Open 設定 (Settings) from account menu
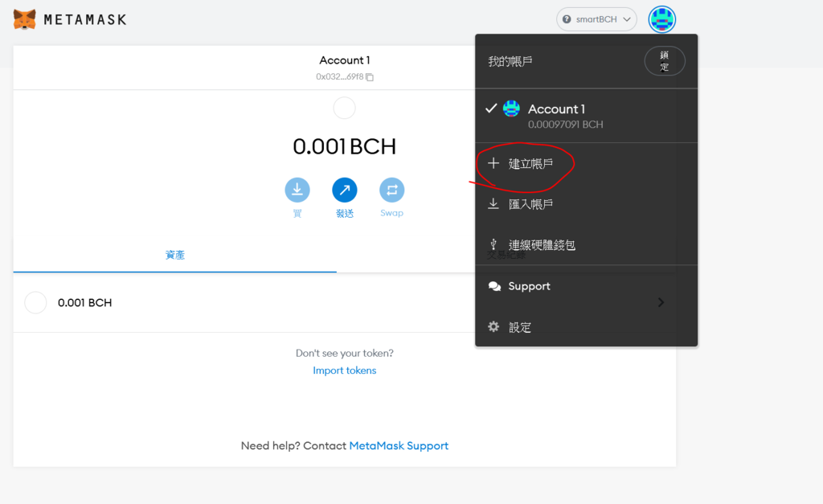This screenshot has width=823, height=504. pyautogui.click(x=586, y=327)
